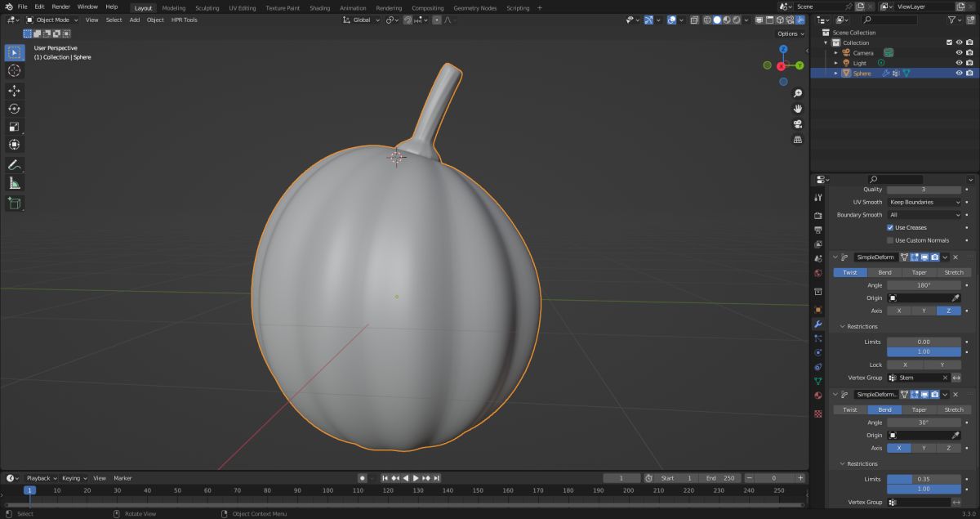Open Global transform orientation dropdown

click(x=362, y=20)
